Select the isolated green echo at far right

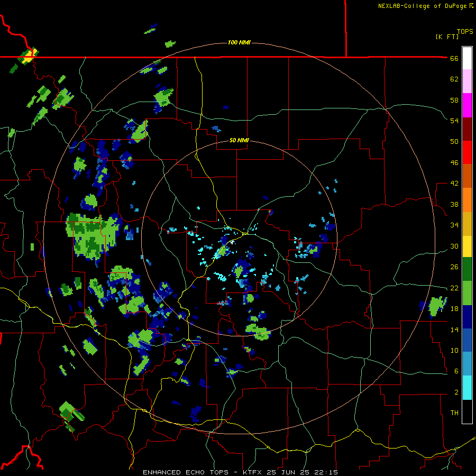(437, 306)
